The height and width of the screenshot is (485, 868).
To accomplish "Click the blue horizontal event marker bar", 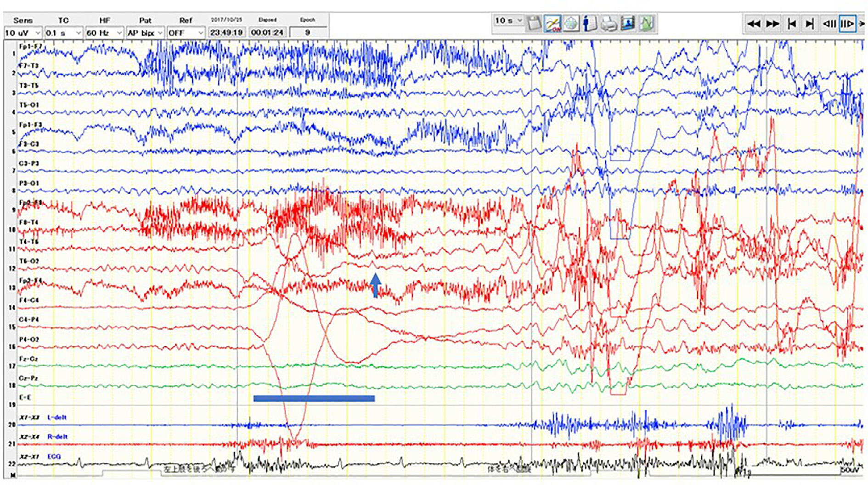I will click(314, 399).
